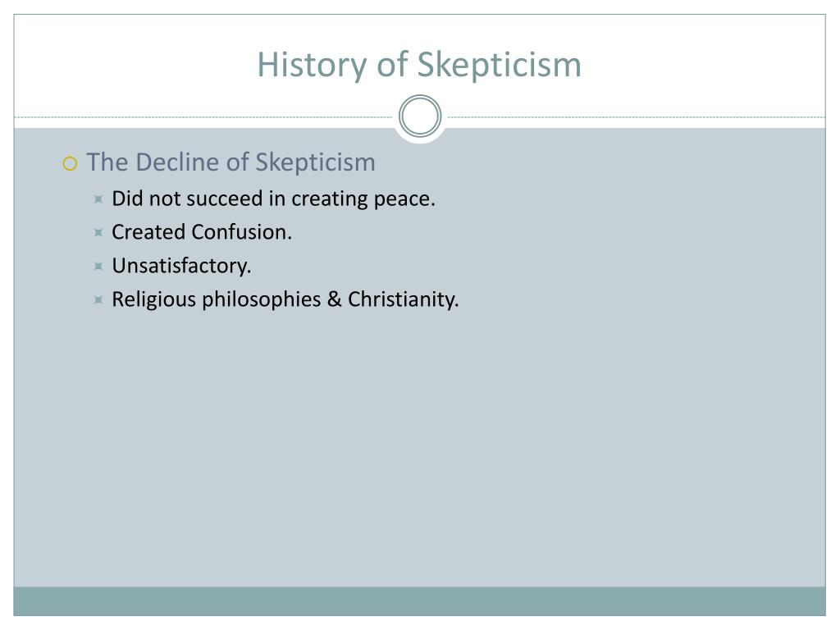Image resolution: width=840 pixels, height=630 pixels.
Task: Select the bullet marker before 'Did not succeed'
Action: (98, 199)
